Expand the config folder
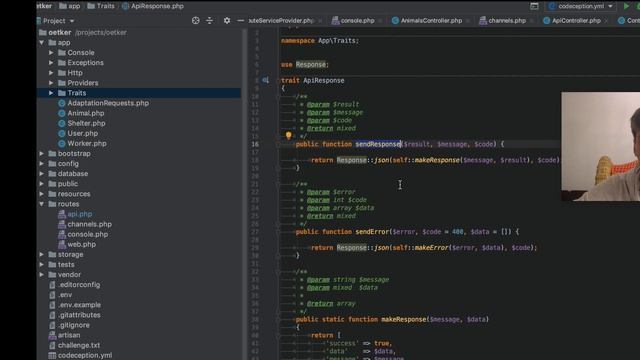 [x=42, y=164]
